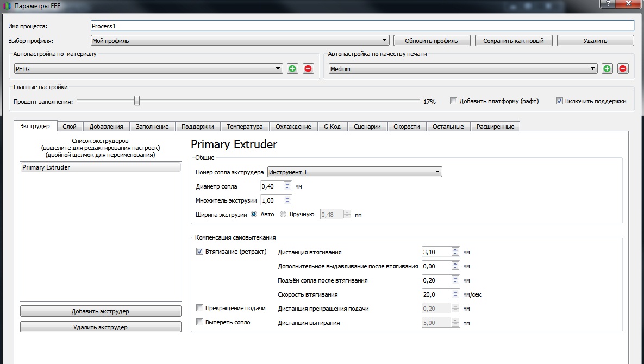Select the Вручную extrusion width radio button
The width and height of the screenshot is (644, 364).
point(283,214)
